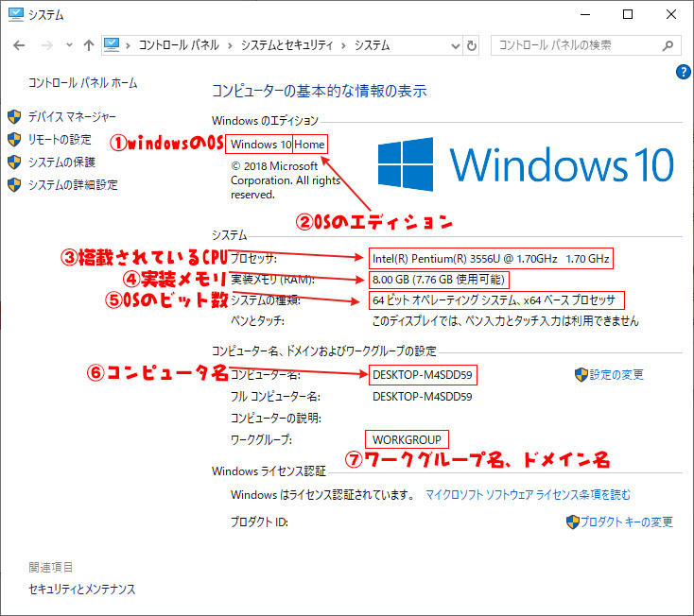Open システムの保護 link
Image resolution: width=694 pixels, height=616 pixels.
point(62,162)
